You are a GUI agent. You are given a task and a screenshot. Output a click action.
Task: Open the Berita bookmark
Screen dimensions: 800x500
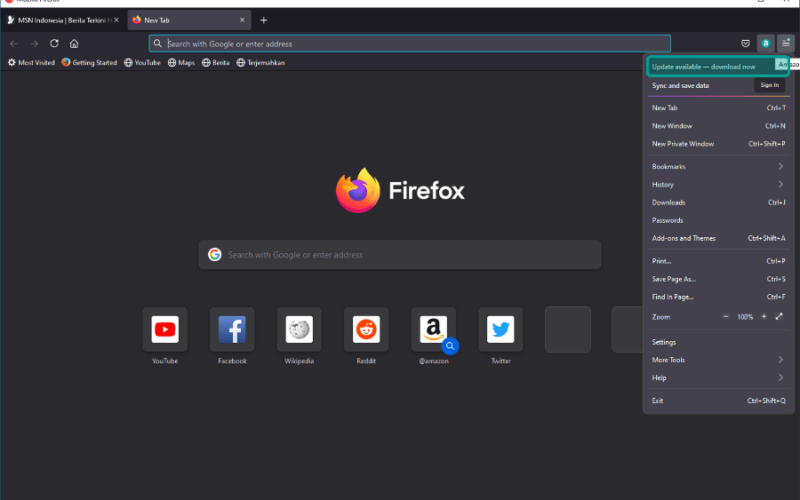(x=216, y=63)
